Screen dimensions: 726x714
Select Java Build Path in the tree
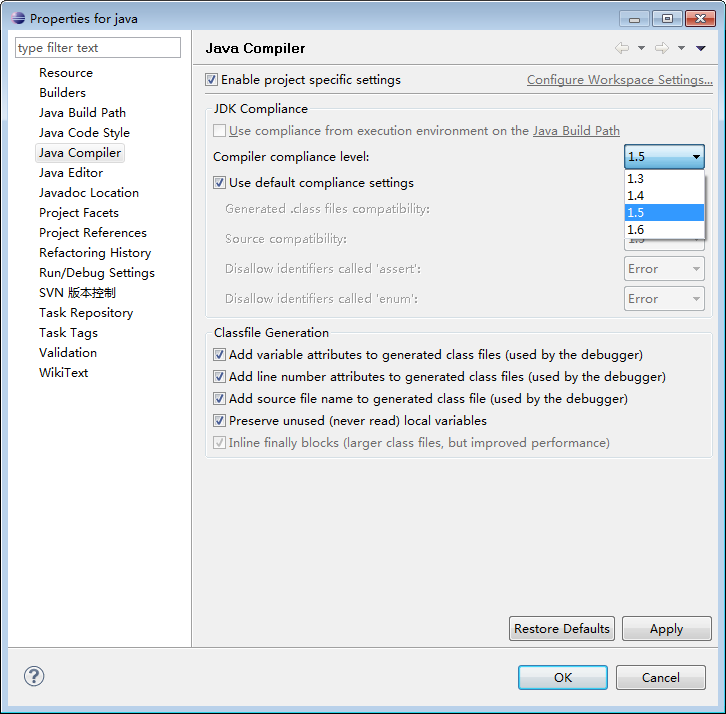point(82,113)
